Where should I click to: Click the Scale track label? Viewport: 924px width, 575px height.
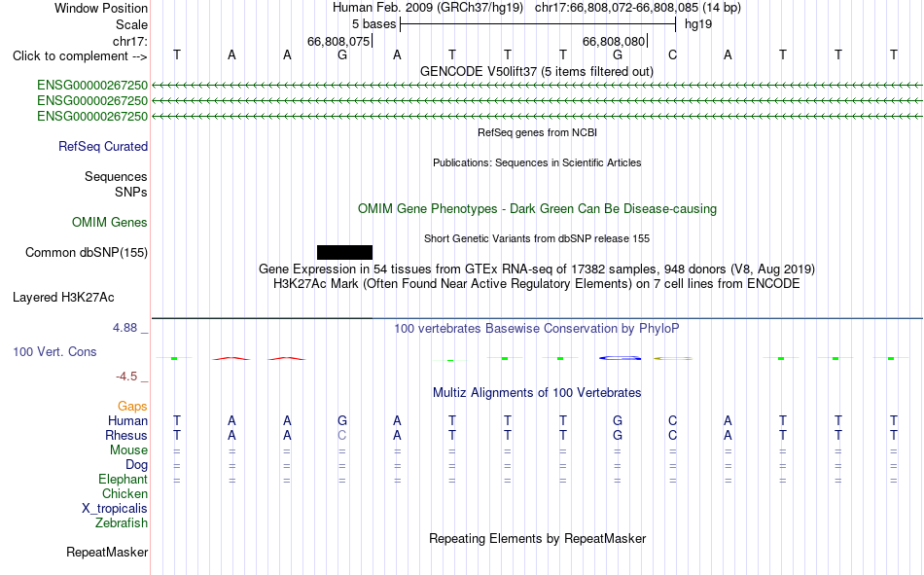click(x=131, y=24)
